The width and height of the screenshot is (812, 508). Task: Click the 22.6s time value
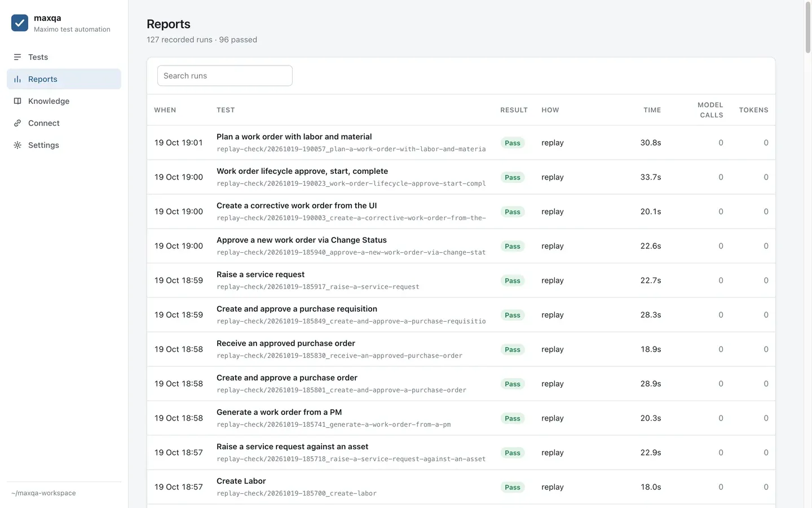(651, 246)
